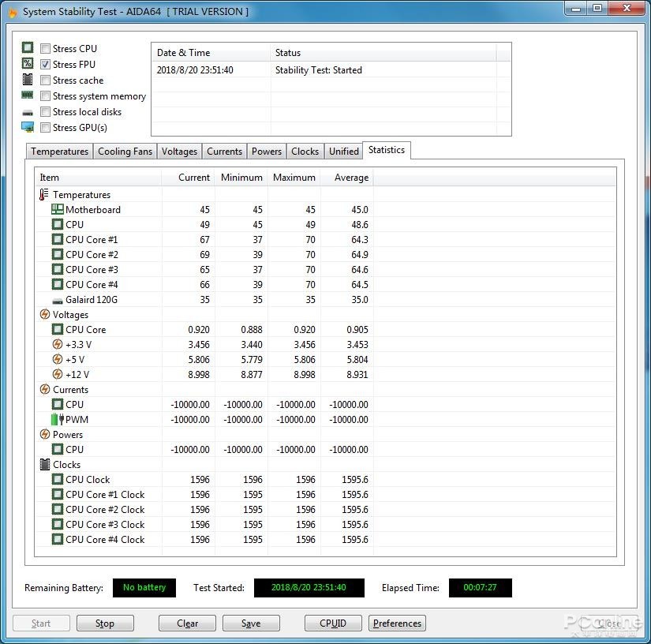Viewport: 651px width, 644px height.
Task: Enable the Stress CPU checkbox
Action: click(x=45, y=48)
